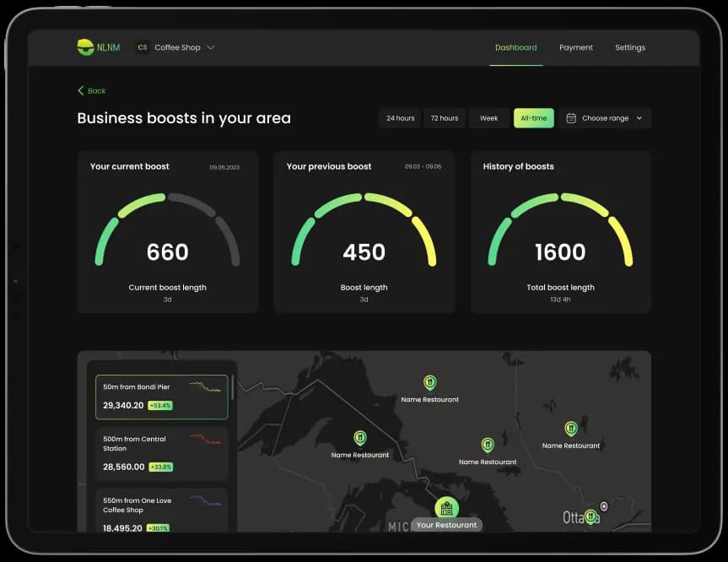
Task: Click the NLNM logo icon
Action: [85, 47]
